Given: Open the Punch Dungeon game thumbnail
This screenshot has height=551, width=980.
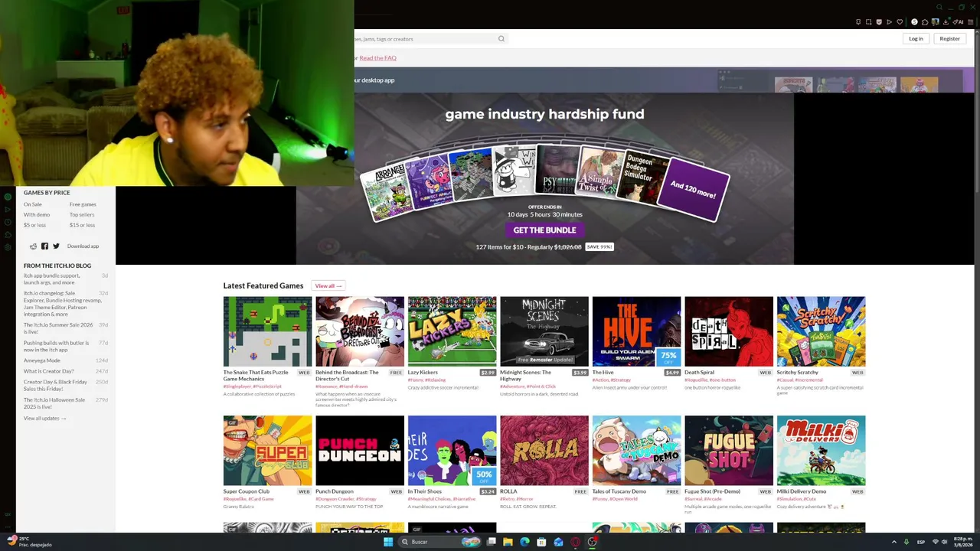Looking at the screenshot, I should click(x=360, y=451).
